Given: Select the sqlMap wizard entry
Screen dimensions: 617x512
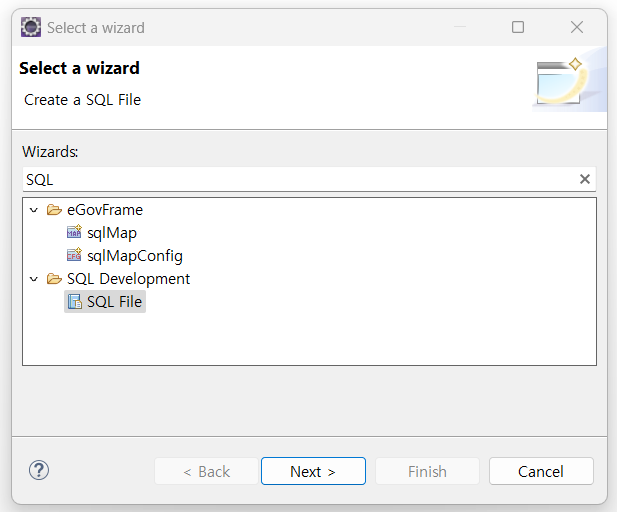Looking at the screenshot, I should pyautogui.click(x=112, y=233).
